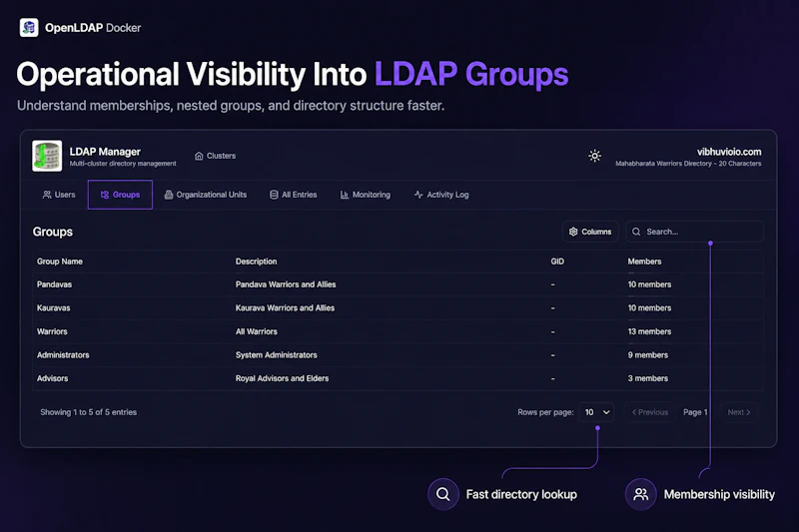Select the Kauravas group row
The height and width of the screenshot is (532, 799).
pyautogui.click(x=398, y=308)
